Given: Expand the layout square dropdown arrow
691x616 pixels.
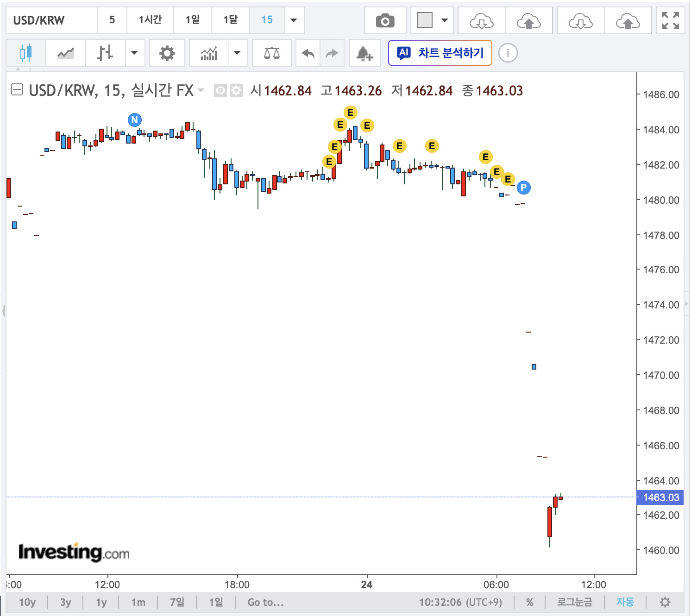Looking at the screenshot, I should click(x=445, y=20).
